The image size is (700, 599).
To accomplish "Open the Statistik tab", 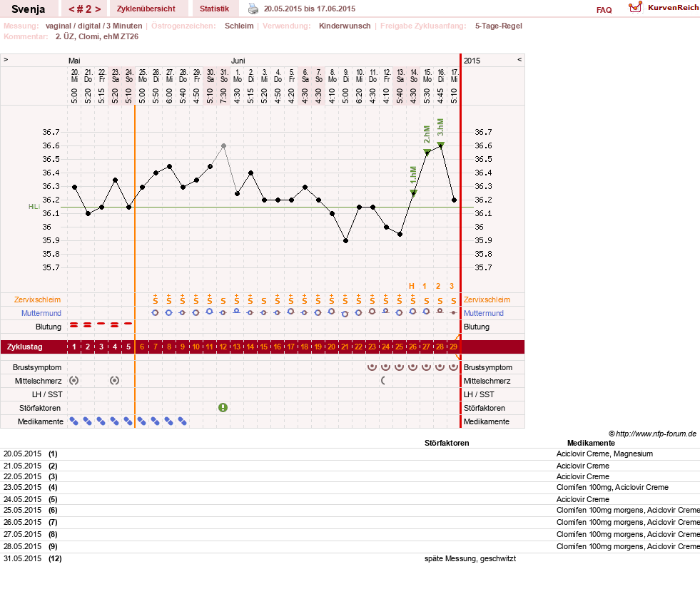I will click(x=214, y=9).
